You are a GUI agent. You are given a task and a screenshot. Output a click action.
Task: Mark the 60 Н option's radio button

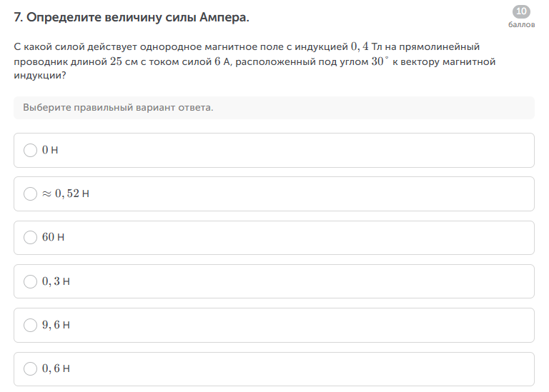[30, 237]
